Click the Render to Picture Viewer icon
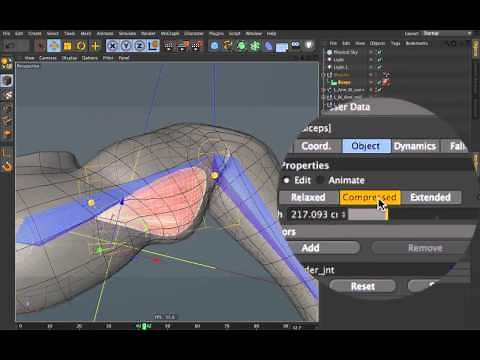This screenshot has height=360, width=480. coord(183,46)
